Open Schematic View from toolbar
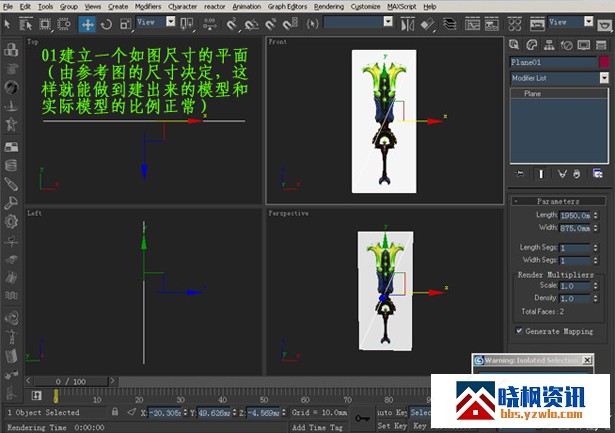This screenshot has width=615, height=433. click(x=491, y=25)
